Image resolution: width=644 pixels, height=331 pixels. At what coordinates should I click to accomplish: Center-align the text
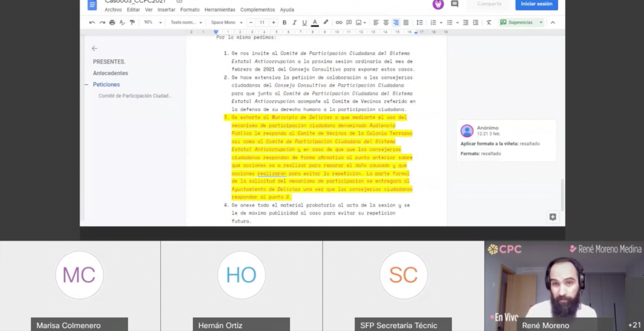coord(386,22)
